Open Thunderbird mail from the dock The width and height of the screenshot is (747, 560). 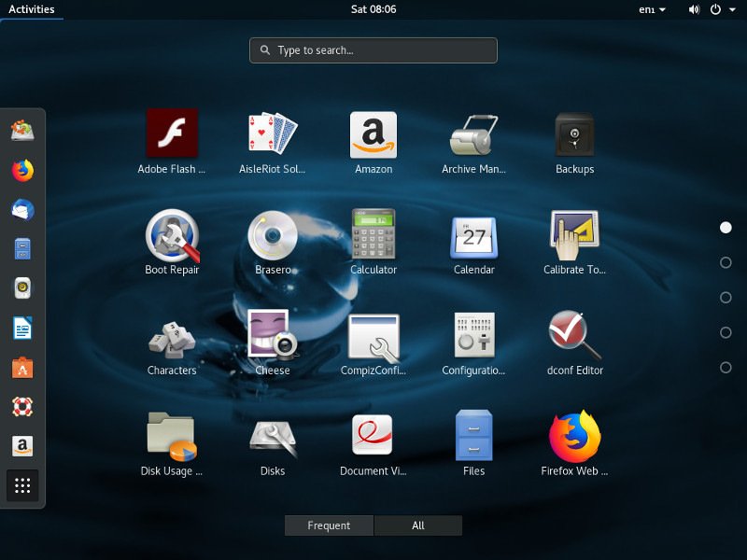pos(22,210)
